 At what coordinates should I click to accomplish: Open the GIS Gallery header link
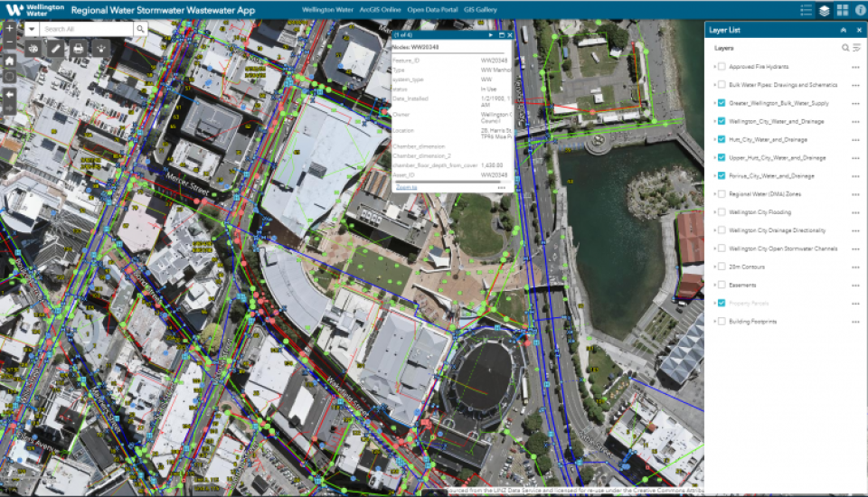click(x=480, y=10)
